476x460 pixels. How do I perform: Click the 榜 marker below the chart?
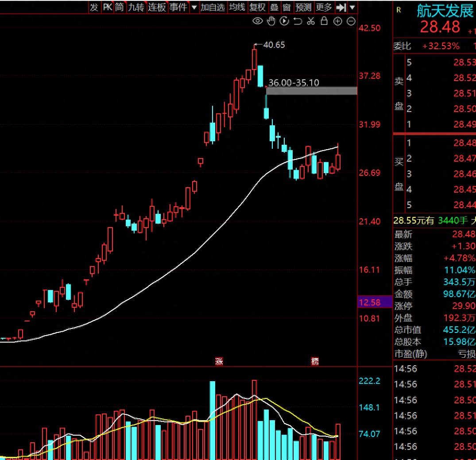tap(315, 361)
